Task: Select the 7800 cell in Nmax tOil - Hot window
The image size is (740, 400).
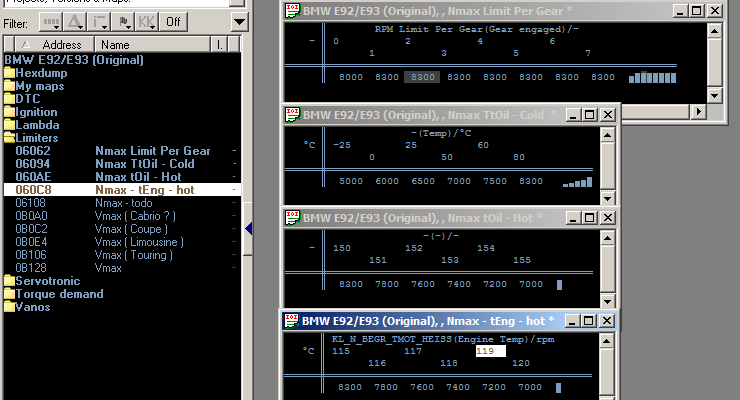Action: click(x=387, y=284)
